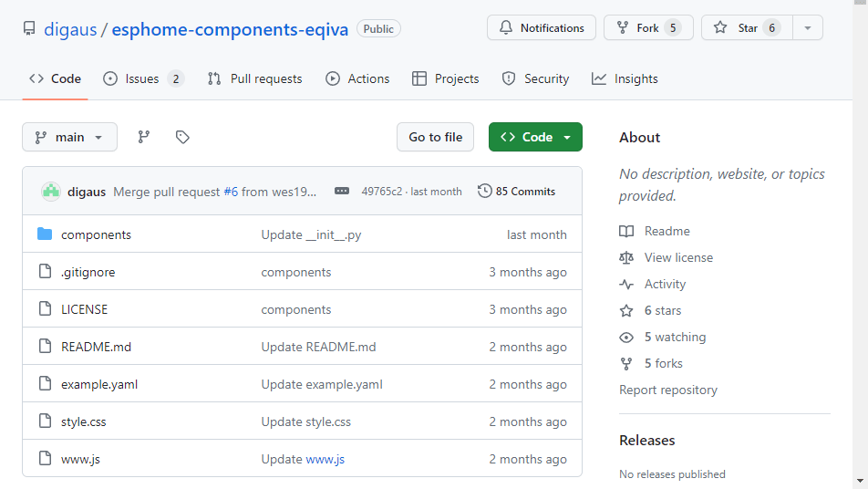Viewport: 868px width, 489px height.
Task: Open the Update __init__.py commit message
Action: [311, 234]
